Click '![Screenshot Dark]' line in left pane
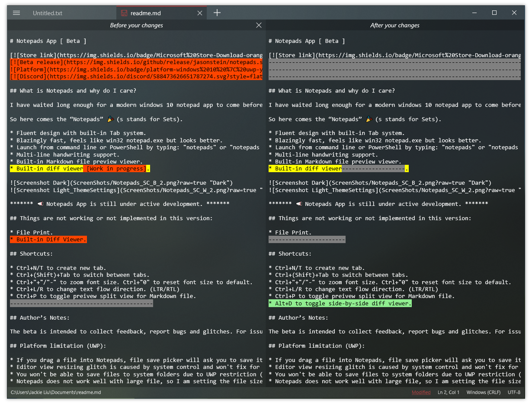The width and height of the screenshot is (532, 404). (122, 183)
